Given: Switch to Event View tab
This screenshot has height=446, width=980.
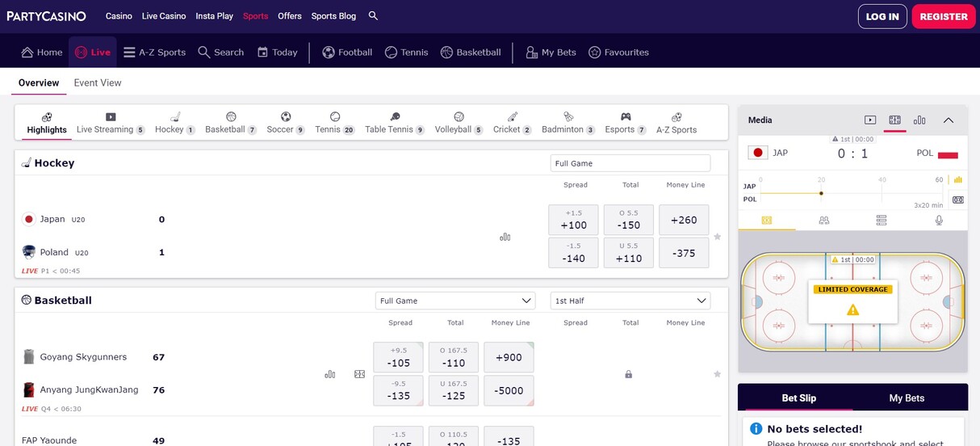Looking at the screenshot, I should tap(98, 82).
